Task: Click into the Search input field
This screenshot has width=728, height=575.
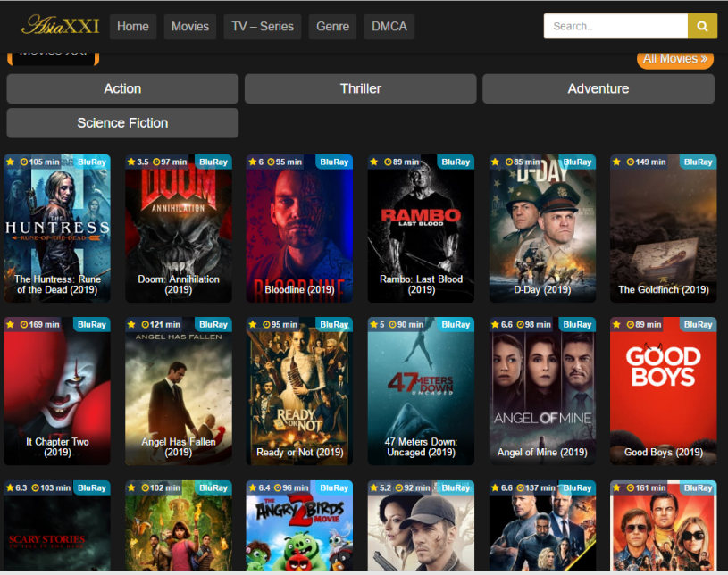Action: (x=615, y=27)
